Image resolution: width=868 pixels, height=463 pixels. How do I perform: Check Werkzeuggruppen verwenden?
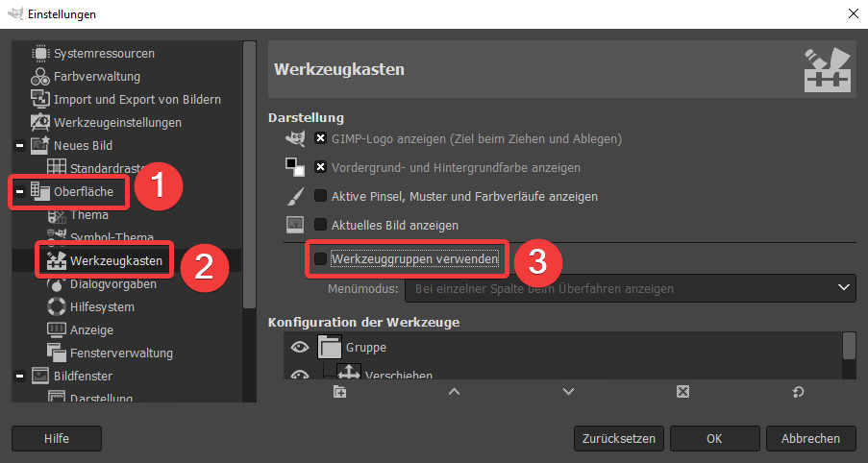tap(320, 258)
